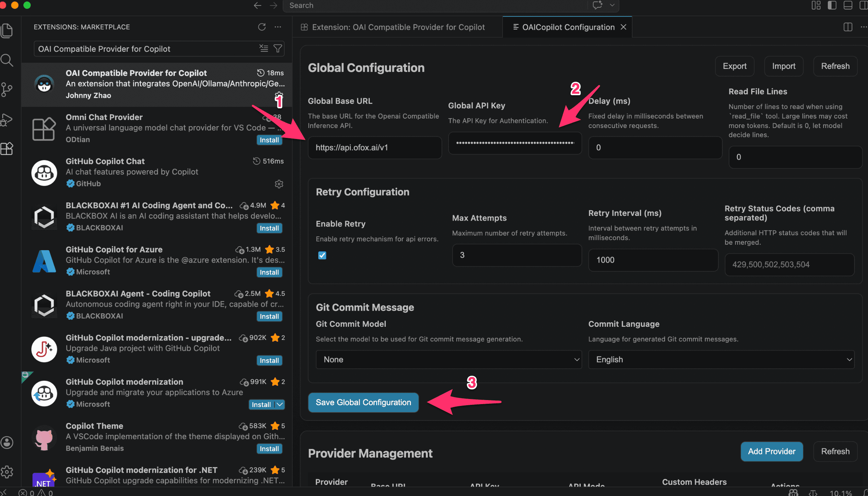Open the Explorer view in activity bar
The height and width of the screenshot is (496, 868).
[7, 31]
